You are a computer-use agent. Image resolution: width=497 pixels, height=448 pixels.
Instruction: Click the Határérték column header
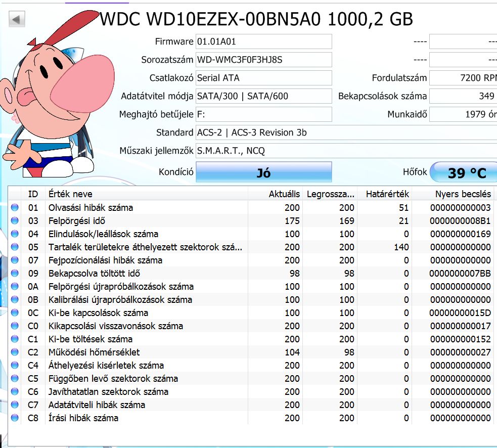(385, 194)
